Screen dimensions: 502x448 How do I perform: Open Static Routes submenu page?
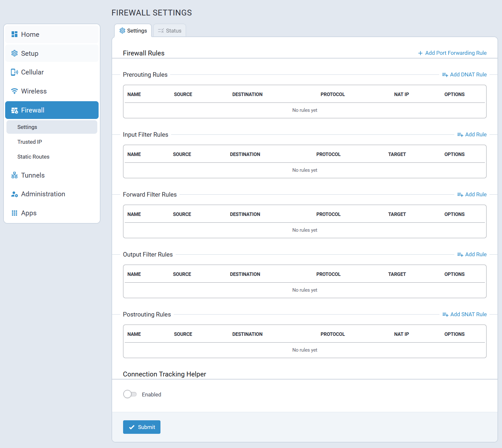click(x=33, y=157)
